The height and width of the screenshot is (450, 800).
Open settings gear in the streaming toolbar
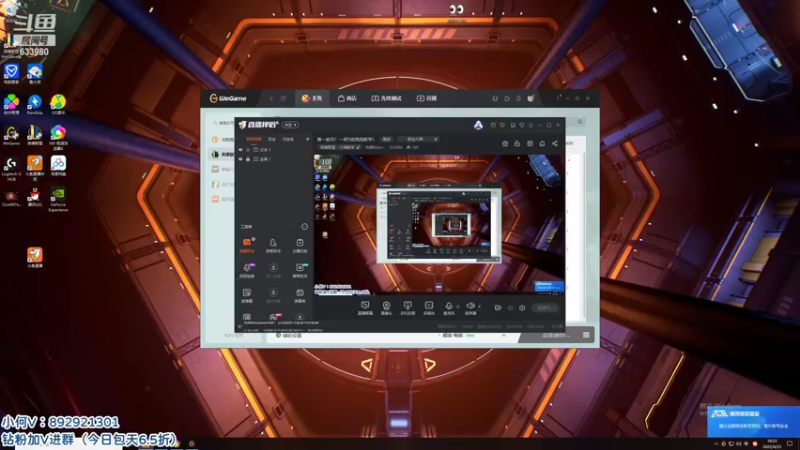522,308
